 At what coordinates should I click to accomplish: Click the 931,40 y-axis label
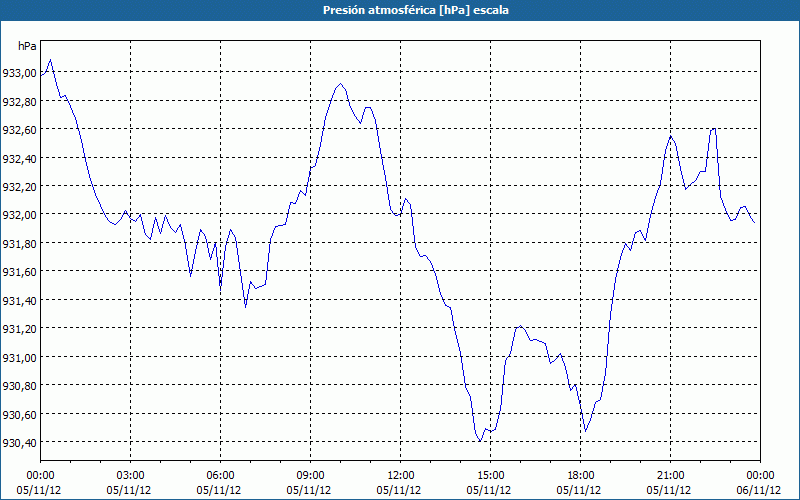click(19, 301)
